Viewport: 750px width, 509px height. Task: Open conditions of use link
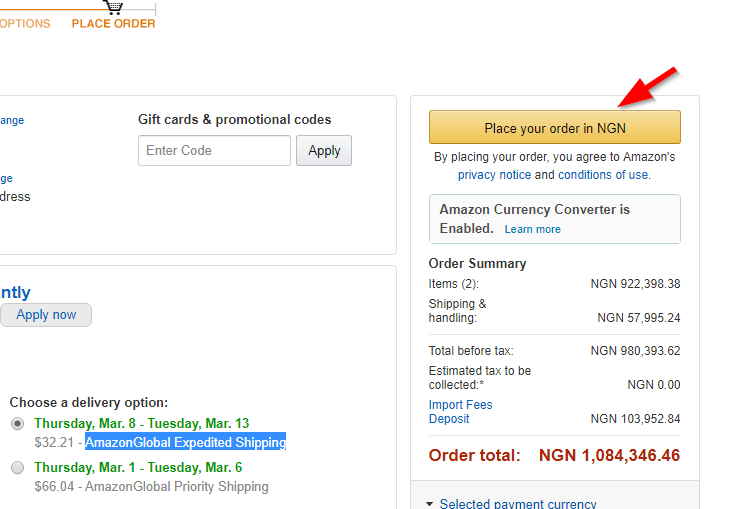click(x=603, y=175)
